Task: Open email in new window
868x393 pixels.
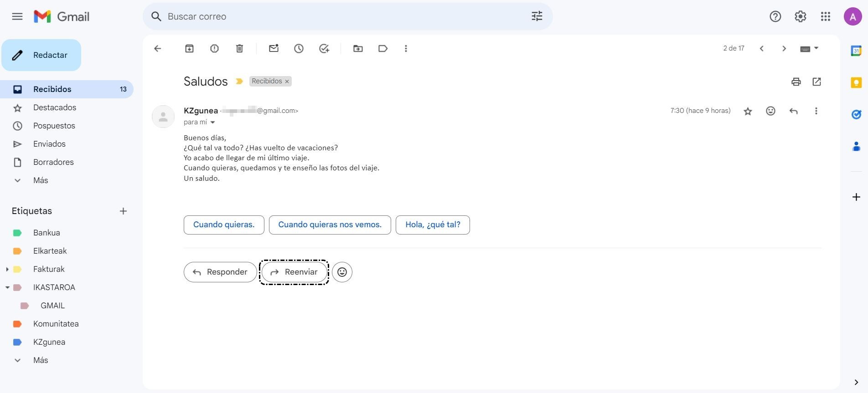Action: tap(816, 82)
